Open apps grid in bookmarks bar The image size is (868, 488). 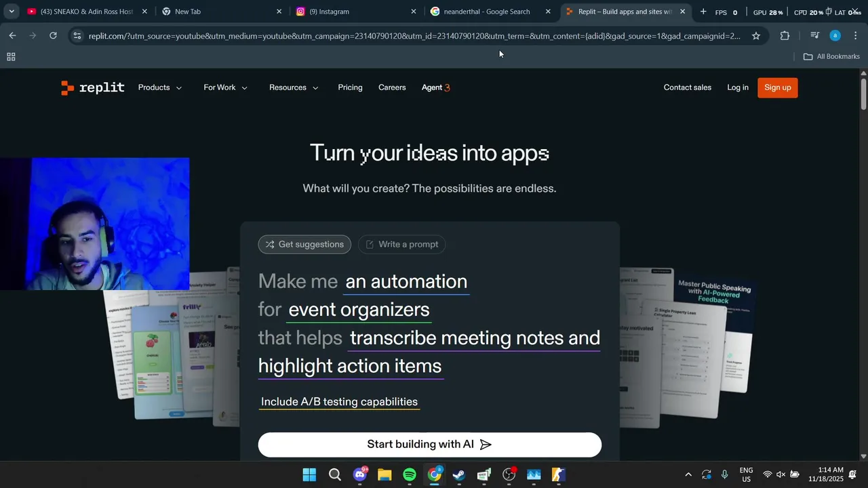11,57
